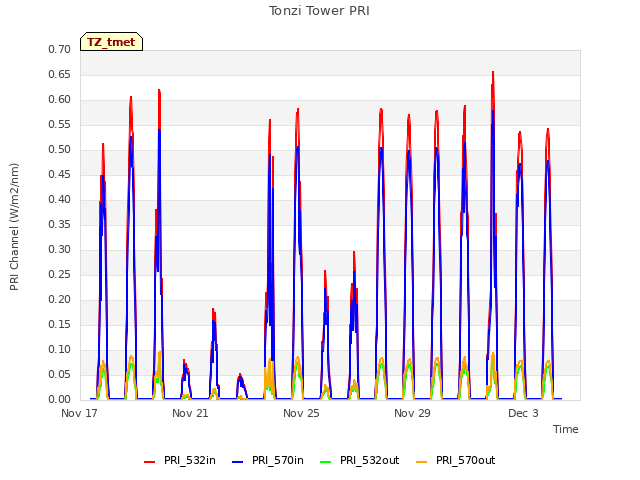This screenshot has height=480, width=640.
Task: Click the smallest peak near 0.05 after Nov 21
Action: pos(240,375)
